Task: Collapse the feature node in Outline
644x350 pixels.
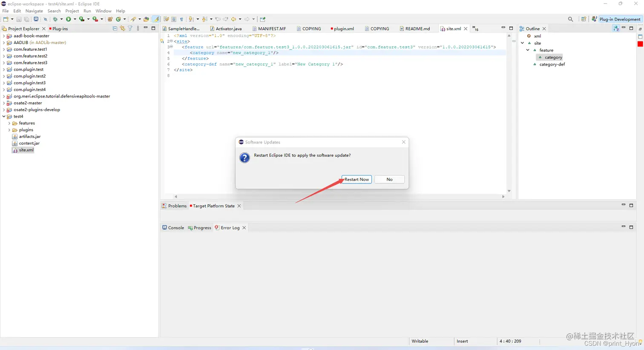Action: (x=528, y=50)
